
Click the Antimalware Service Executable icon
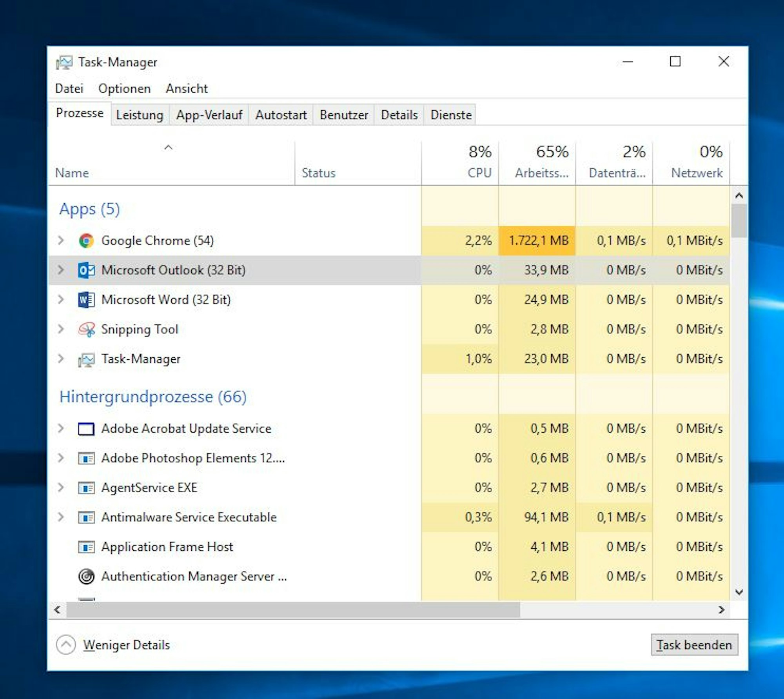(86, 517)
